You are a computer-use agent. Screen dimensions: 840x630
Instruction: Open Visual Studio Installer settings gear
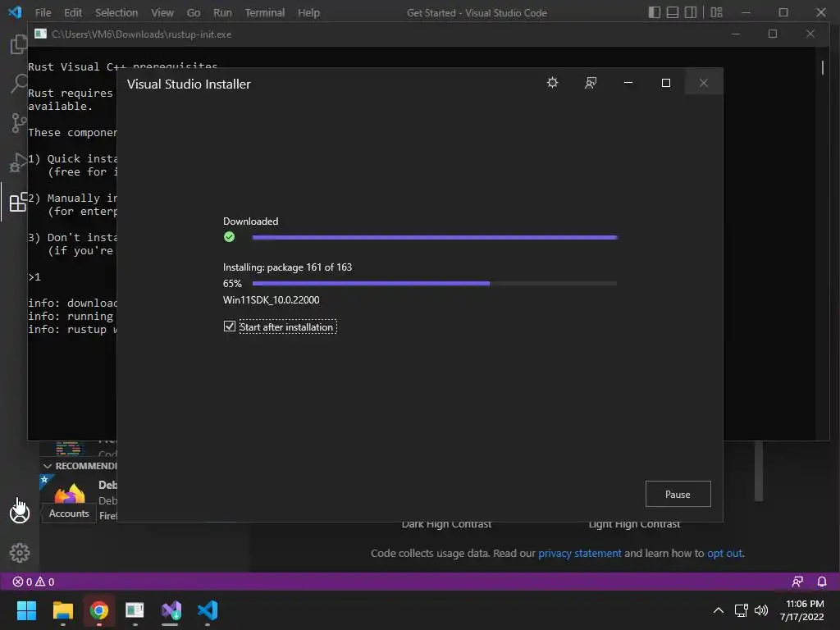tap(552, 83)
